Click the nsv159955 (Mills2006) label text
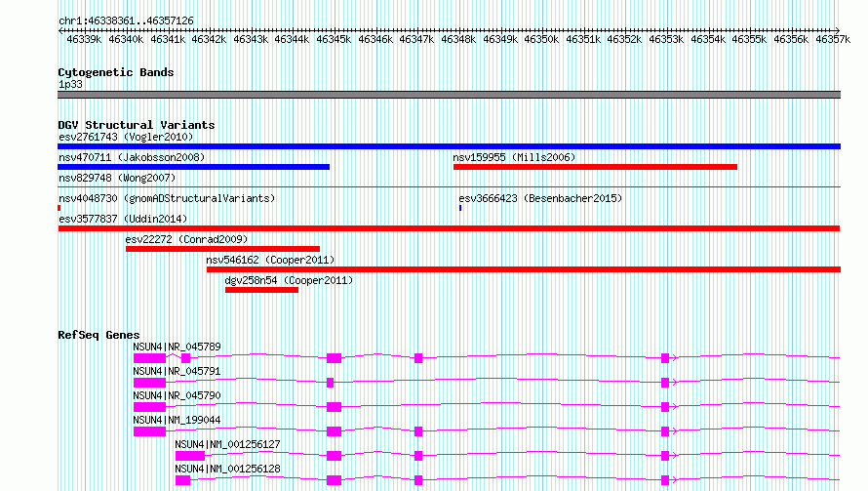 [514, 157]
